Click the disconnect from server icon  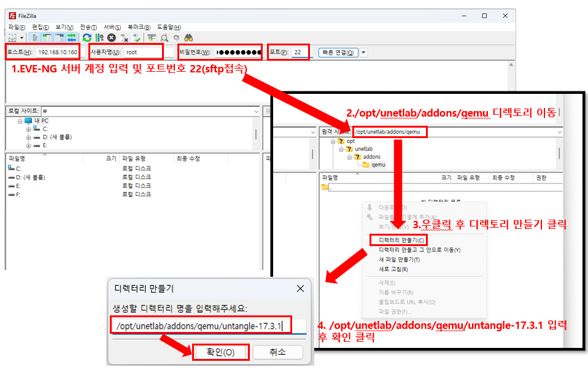[x=124, y=38]
